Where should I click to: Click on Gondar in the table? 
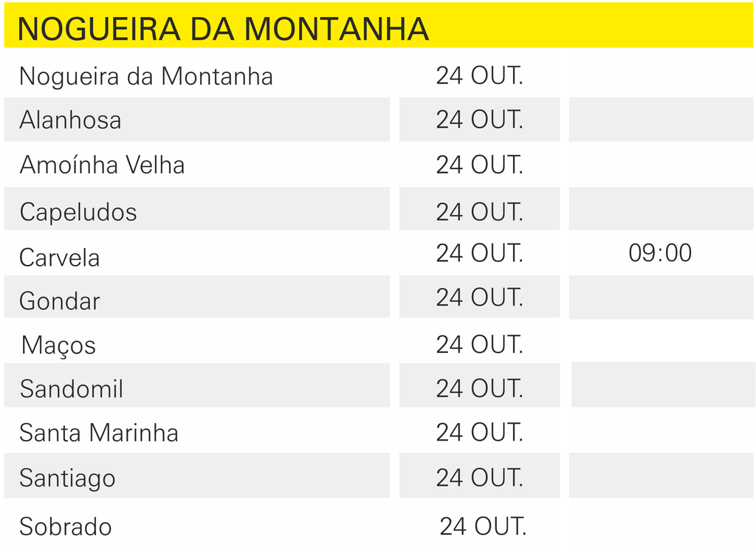point(59,301)
